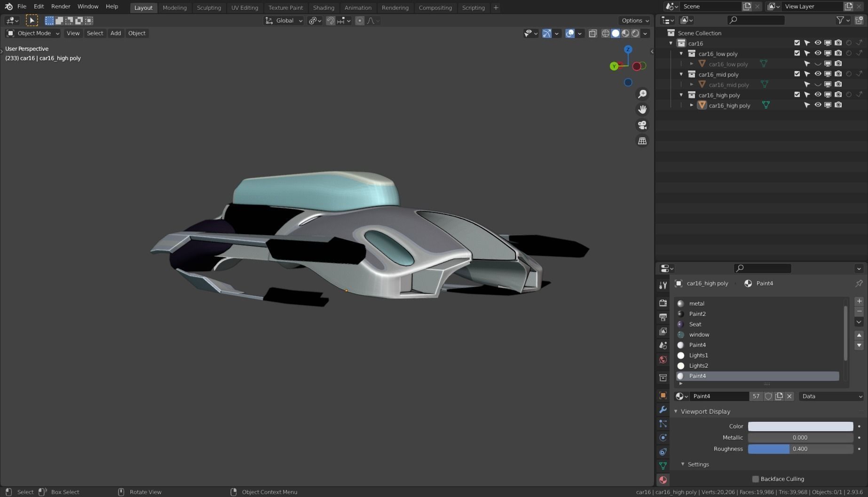Click the Blender logo menu

pos(8,7)
